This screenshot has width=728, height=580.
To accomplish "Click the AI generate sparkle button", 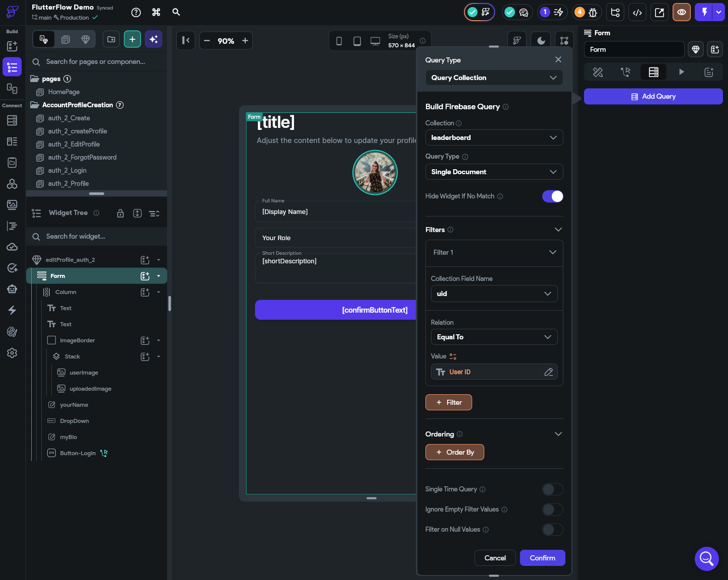I will pos(154,39).
